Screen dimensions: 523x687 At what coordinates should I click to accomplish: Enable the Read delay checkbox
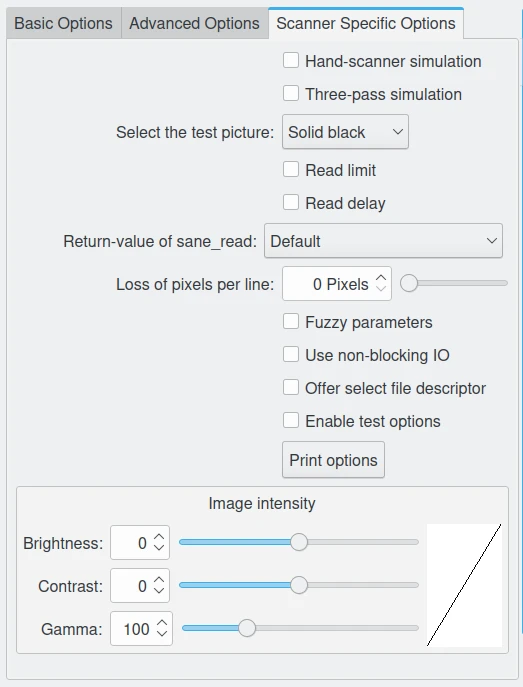(291, 202)
